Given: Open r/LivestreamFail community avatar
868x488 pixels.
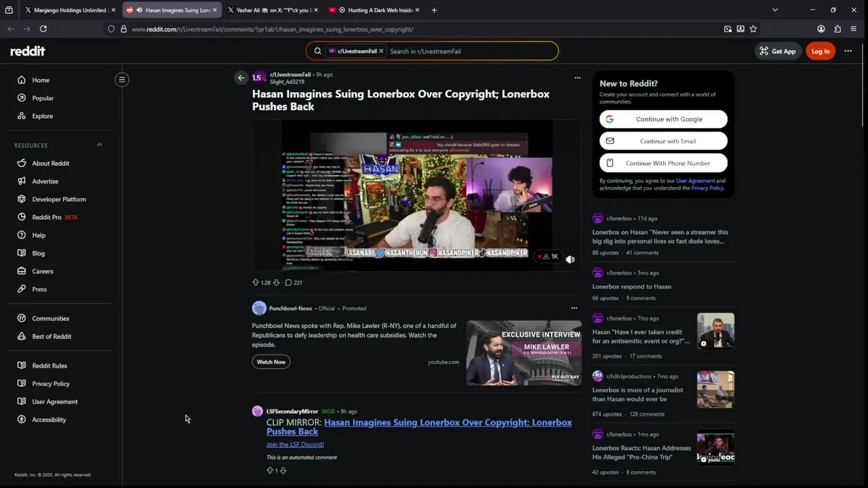Looking at the screenshot, I should point(258,78).
